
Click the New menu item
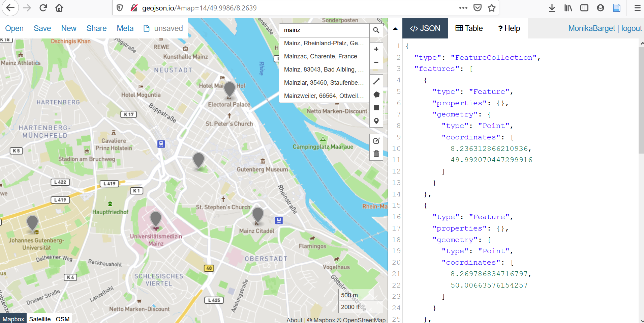click(x=69, y=28)
